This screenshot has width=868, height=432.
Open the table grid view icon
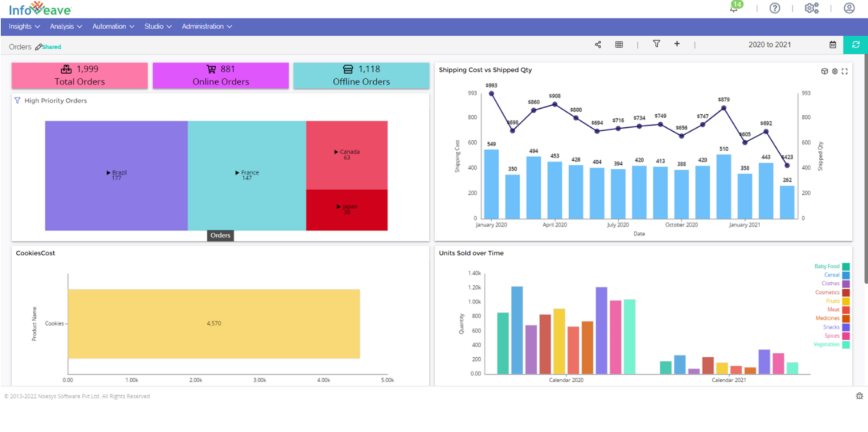pyautogui.click(x=619, y=44)
